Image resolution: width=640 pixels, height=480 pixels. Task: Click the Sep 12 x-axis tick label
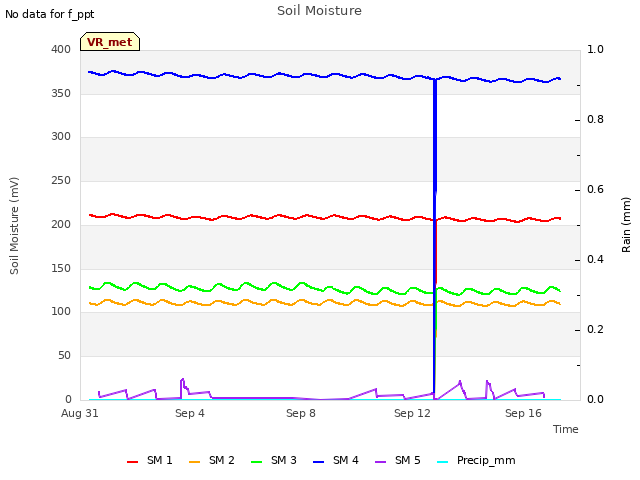click(412, 413)
